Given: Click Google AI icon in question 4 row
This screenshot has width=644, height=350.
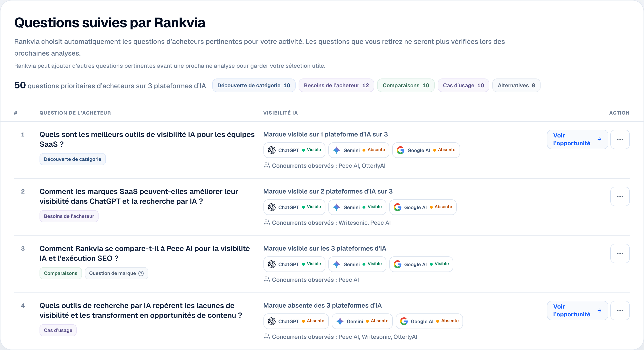Looking at the screenshot, I should click(404, 321).
